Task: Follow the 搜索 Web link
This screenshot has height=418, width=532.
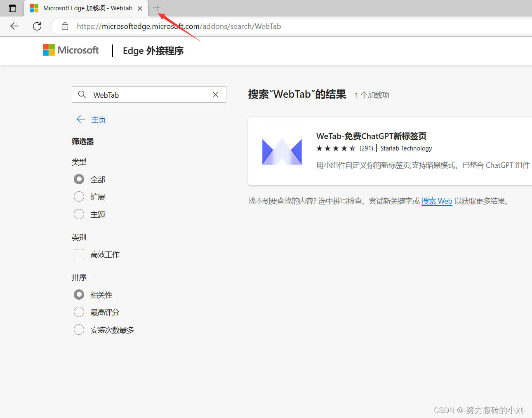Action: (x=437, y=201)
